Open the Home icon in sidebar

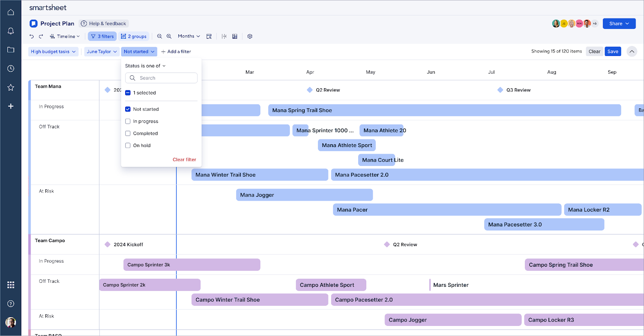point(11,12)
